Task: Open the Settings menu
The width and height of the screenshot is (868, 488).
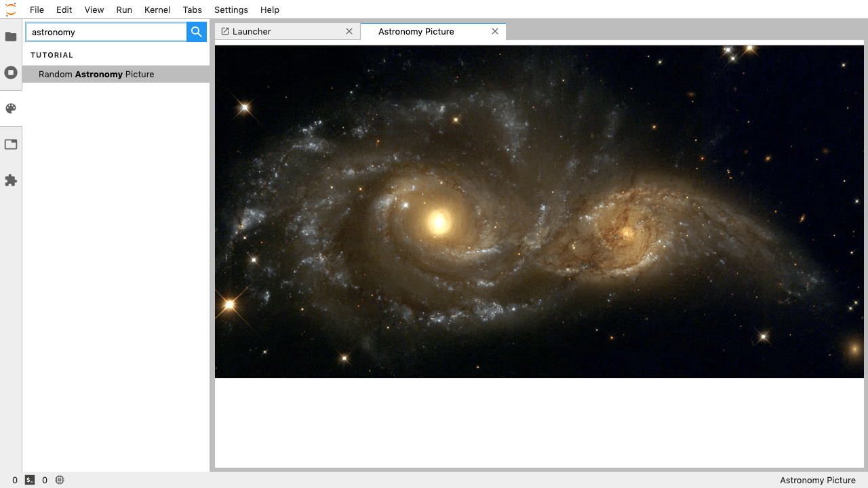Action: (231, 9)
